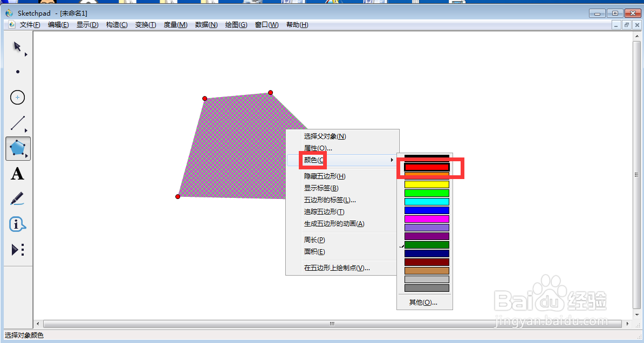
Task: Activate the point tool
Action: (17, 72)
